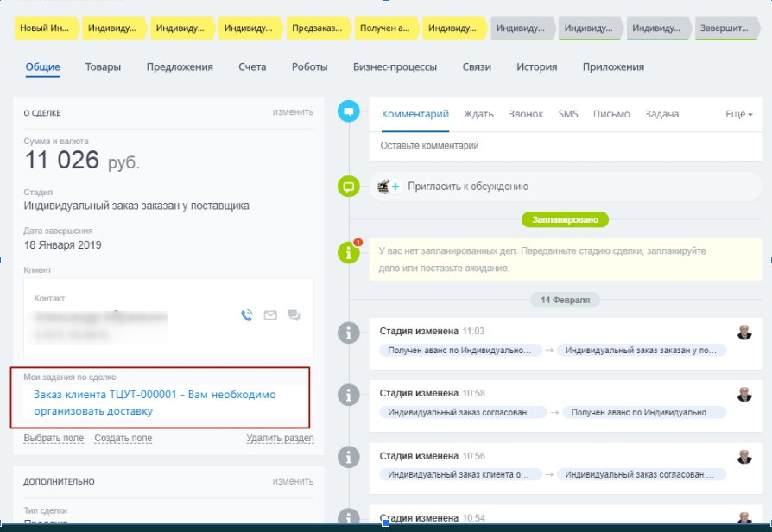Click изменить in the О сделке section

(293, 112)
